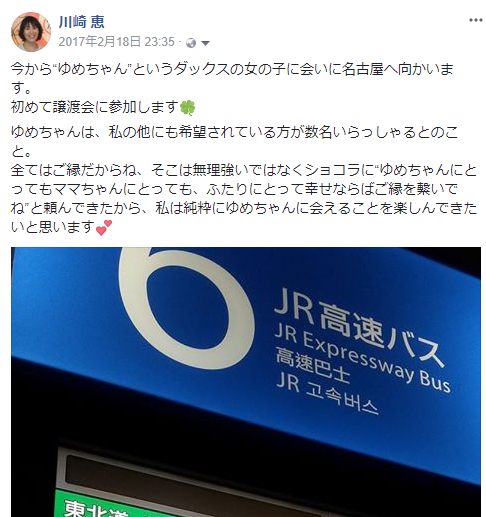
Task: Click the globe public privacy icon
Action: 191,43
